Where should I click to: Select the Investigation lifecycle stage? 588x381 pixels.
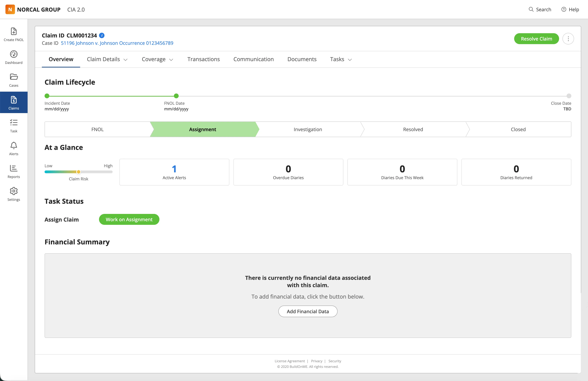point(308,129)
